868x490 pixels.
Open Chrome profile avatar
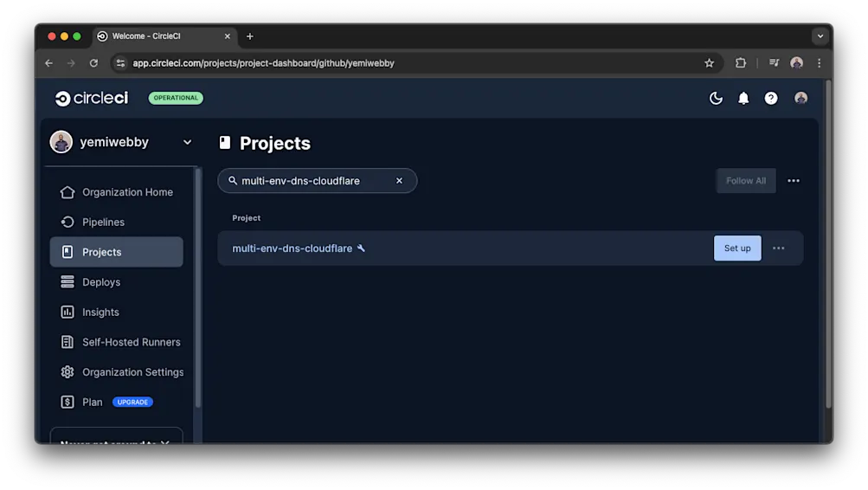796,63
